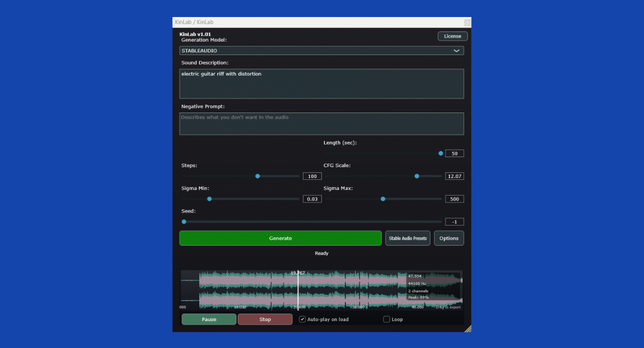Image resolution: width=644 pixels, height=348 pixels.
Task: Close the KinLab window
Action: pyautogui.click(x=467, y=22)
